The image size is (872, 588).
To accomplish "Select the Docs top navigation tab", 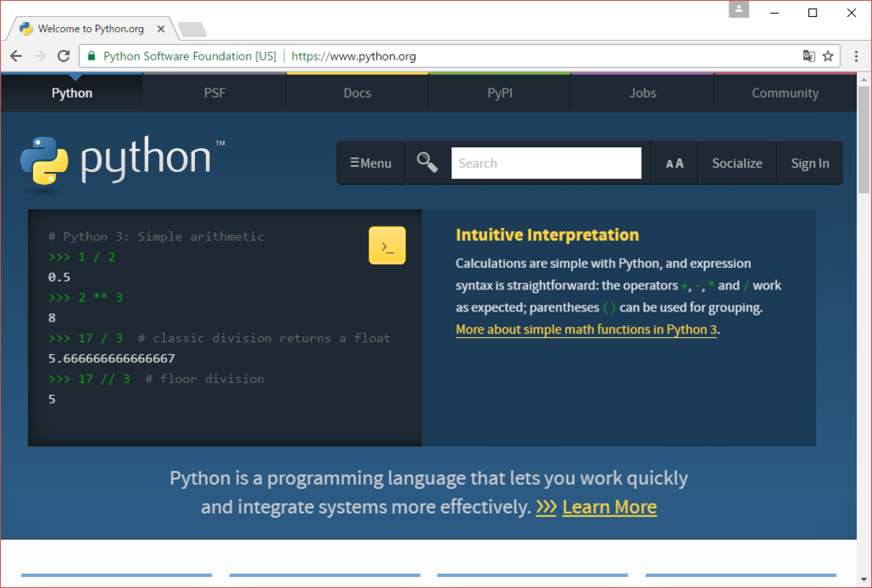I will pyautogui.click(x=357, y=93).
